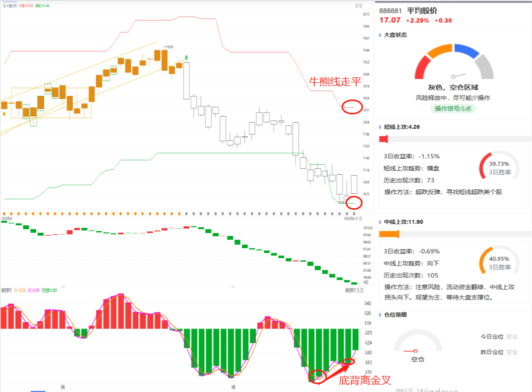Click the 8月 date axis label
532x392 pixels.
click(x=63, y=387)
